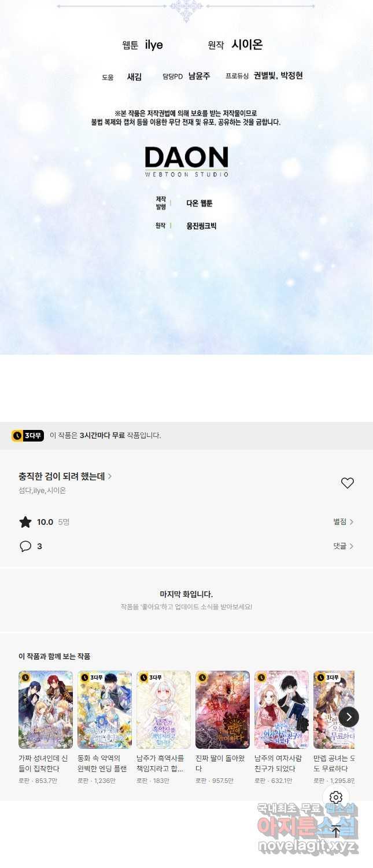Screen dimensions: 373x868
Task: Open thumbnail for 남주가 흑역사를 책임지라고 합니다
Action: [x=164, y=709]
